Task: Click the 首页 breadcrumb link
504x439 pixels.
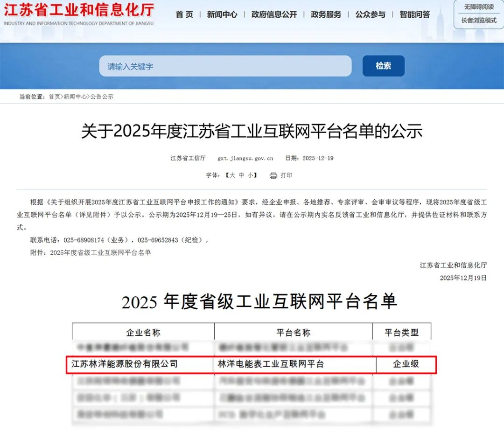Action: (54, 97)
